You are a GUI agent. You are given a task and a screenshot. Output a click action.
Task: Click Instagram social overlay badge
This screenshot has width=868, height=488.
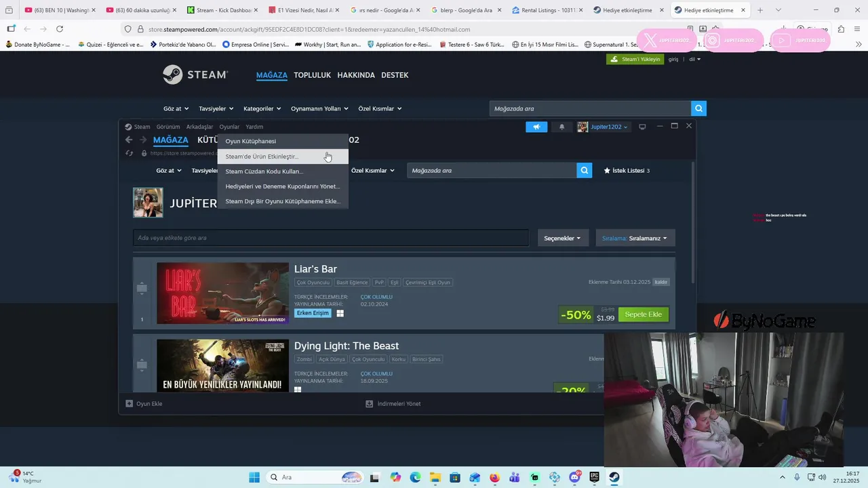pyautogui.click(x=732, y=41)
